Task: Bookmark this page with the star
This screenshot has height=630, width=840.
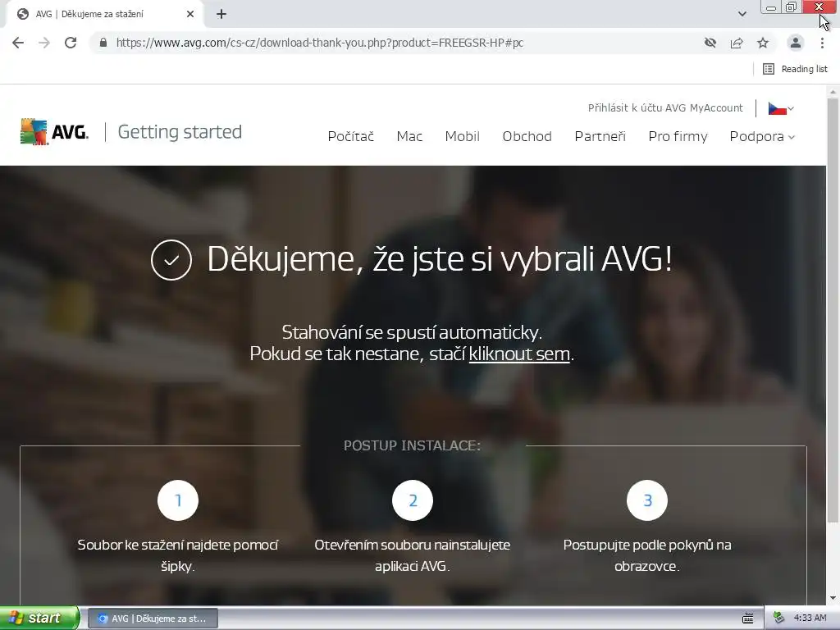Action: (x=763, y=43)
